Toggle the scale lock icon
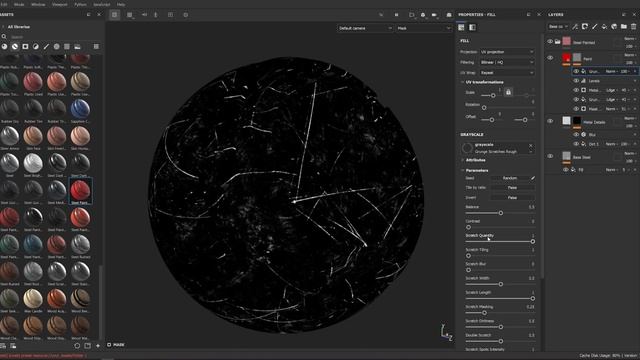 508,92
